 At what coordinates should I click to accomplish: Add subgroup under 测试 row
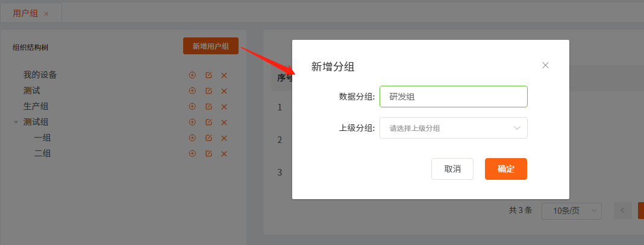[x=192, y=91]
